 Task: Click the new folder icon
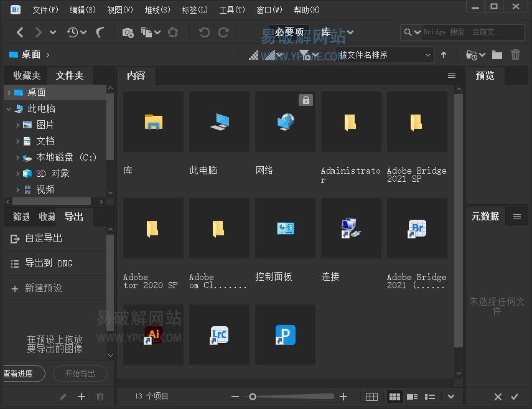(497, 55)
